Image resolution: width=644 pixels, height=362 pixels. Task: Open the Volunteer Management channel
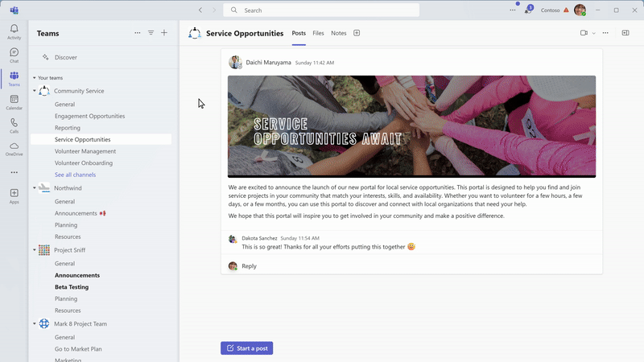[x=85, y=151]
